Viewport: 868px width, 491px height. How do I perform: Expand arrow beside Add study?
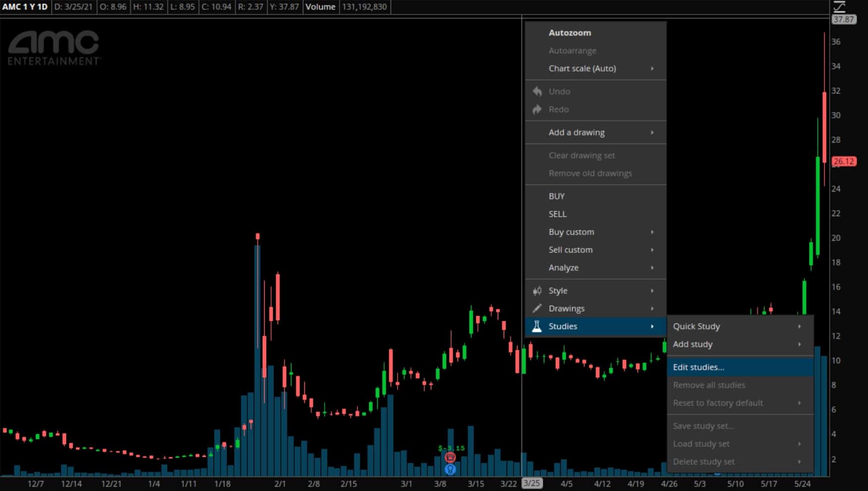tap(800, 344)
